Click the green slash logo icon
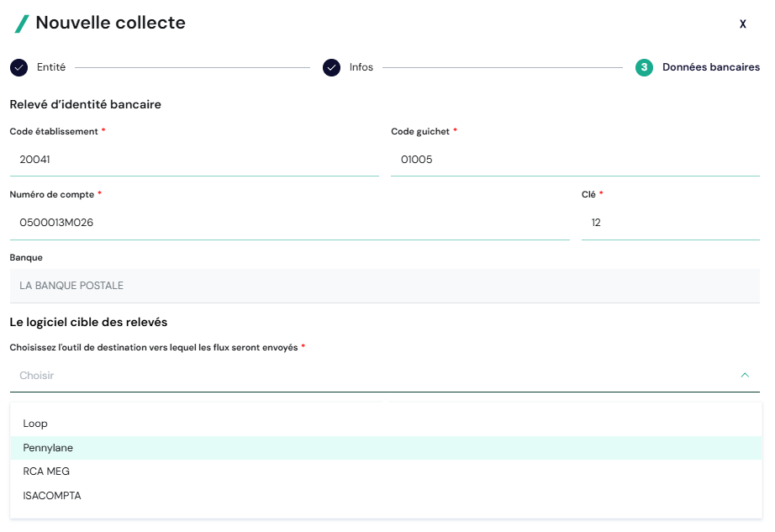The height and width of the screenshot is (532, 775). click(x=22, y=24)
